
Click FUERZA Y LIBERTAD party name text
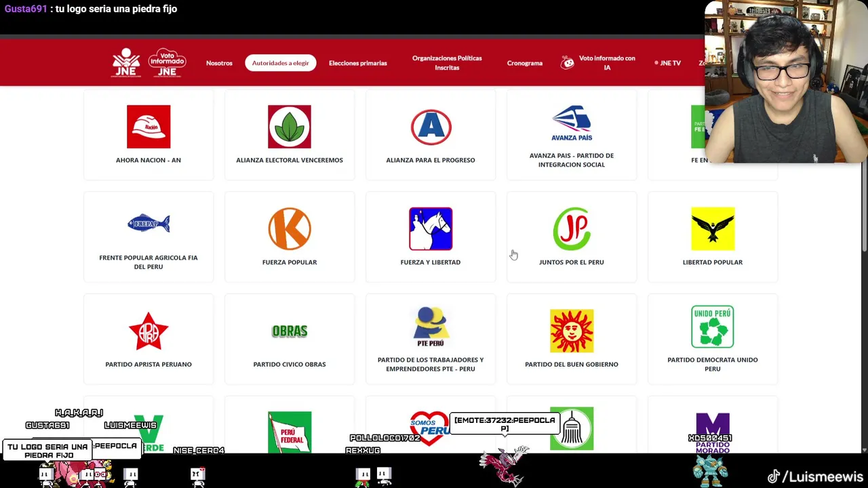[431, 262]
